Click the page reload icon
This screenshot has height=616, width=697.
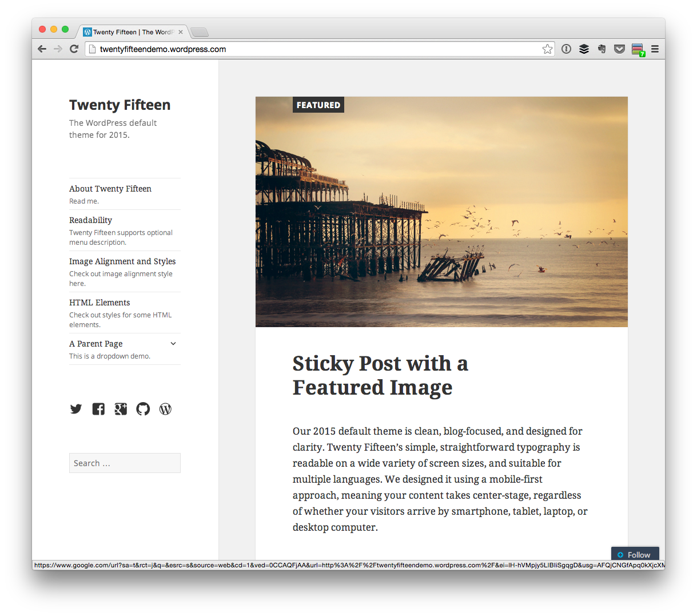pos(74,49)
